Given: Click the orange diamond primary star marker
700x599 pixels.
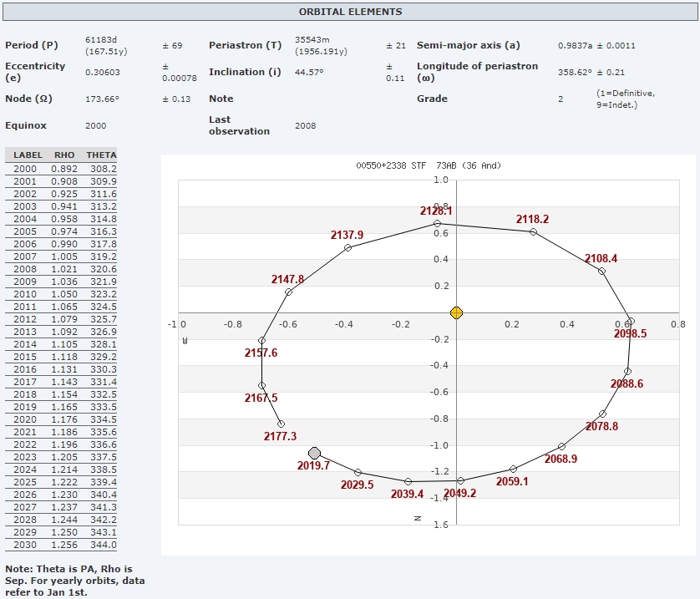Looking at the screenshot, I should [x=456, y=313].
